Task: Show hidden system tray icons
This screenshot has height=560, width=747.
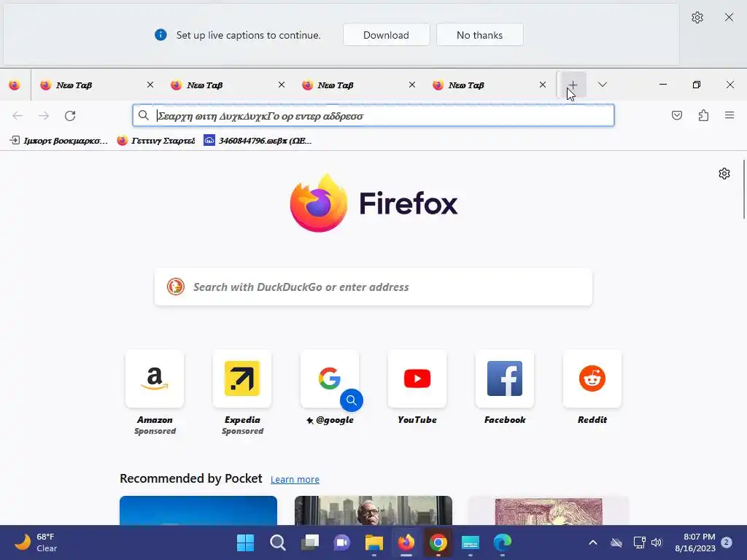Action: (x=592, y=542)
